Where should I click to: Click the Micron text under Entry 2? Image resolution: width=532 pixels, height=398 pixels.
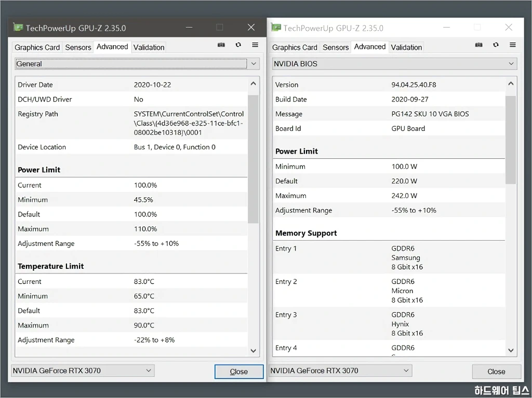pos(402,291)
